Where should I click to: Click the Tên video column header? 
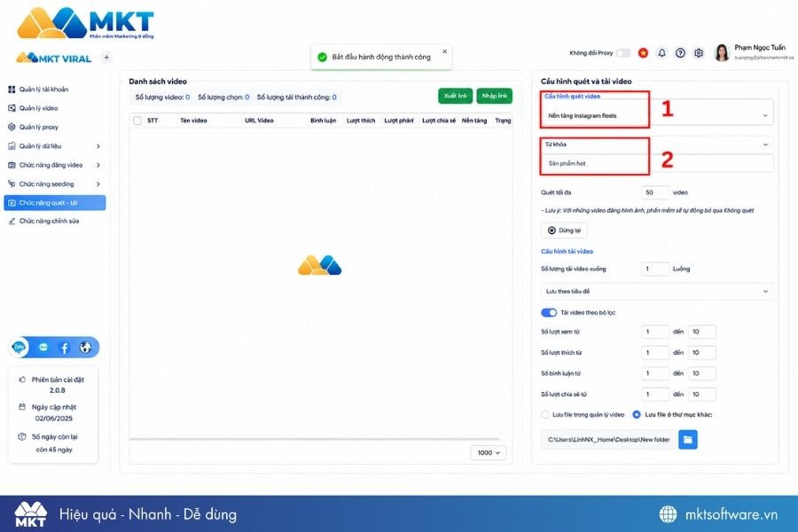tap(193, 121)
